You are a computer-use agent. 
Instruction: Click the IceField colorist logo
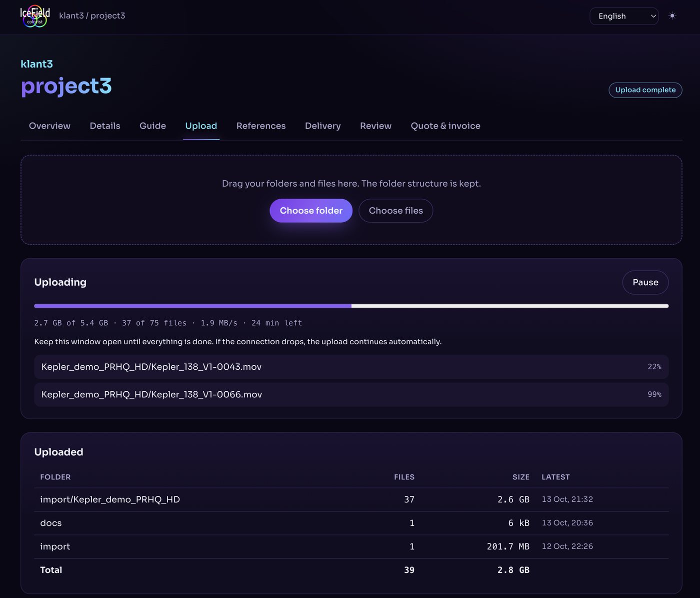point(35,16)
